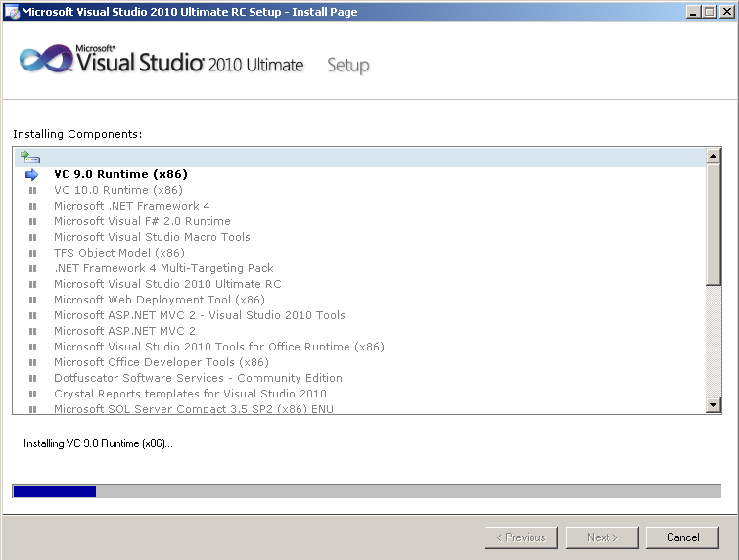Click pending icon beside Visual Studio Macro Tools
739x560 pixels.
(32, 237)
